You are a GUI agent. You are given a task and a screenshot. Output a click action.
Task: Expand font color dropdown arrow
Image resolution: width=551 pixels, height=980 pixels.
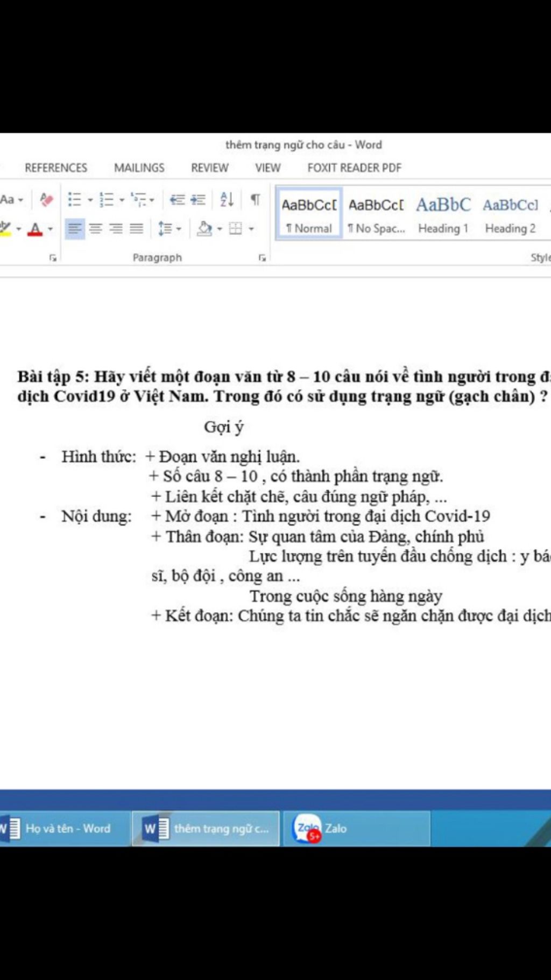50,229
